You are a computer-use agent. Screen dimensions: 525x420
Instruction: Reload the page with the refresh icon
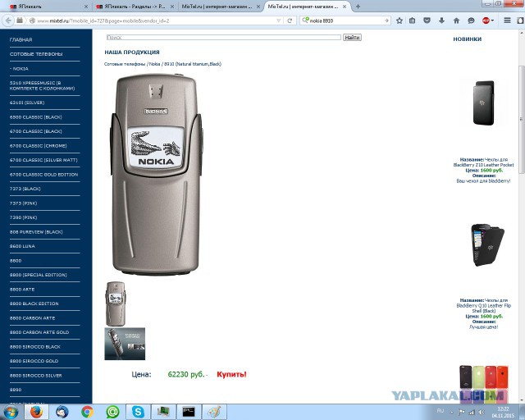click(290, 21)
